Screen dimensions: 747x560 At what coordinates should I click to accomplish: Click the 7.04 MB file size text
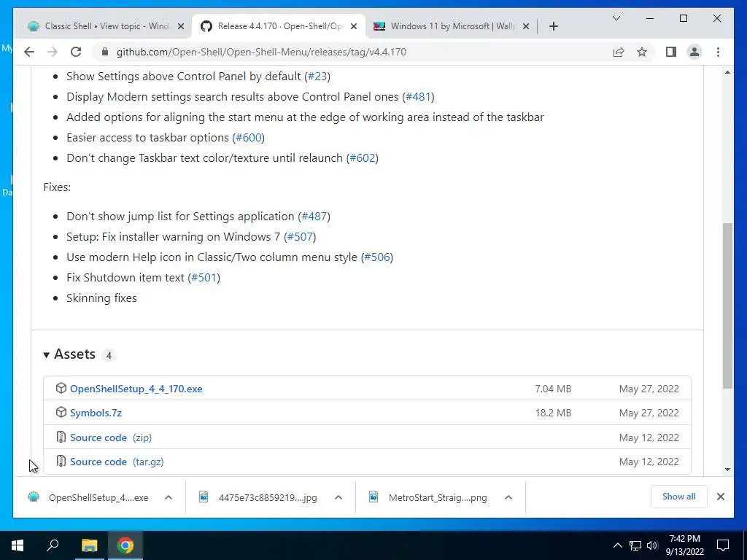(553, 389)
